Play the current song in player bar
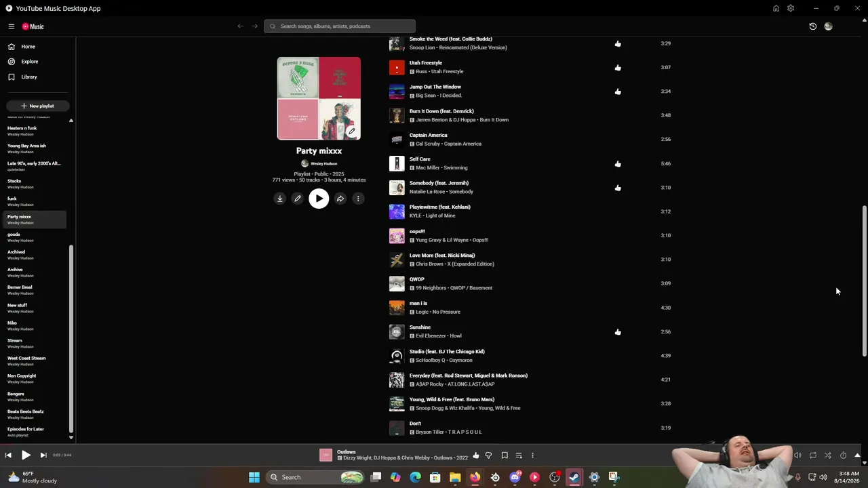 pyautogui.click(x=26, y=455)
